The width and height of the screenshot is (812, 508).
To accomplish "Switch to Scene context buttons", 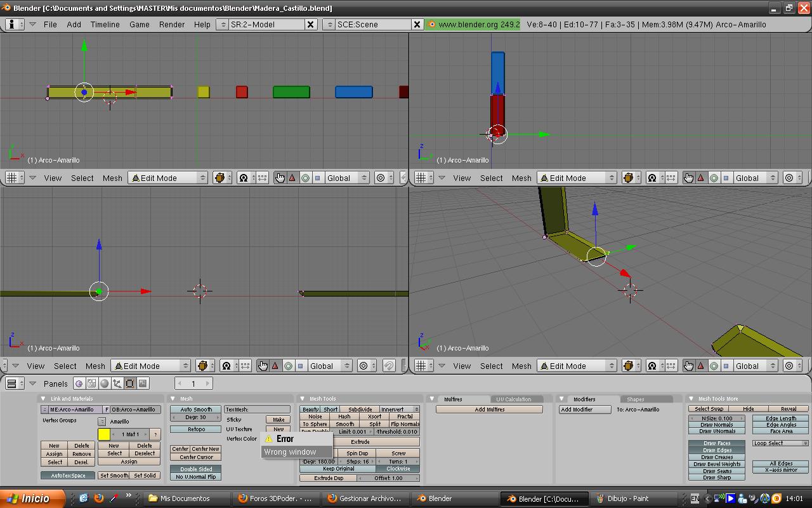I will pos(143,384).
